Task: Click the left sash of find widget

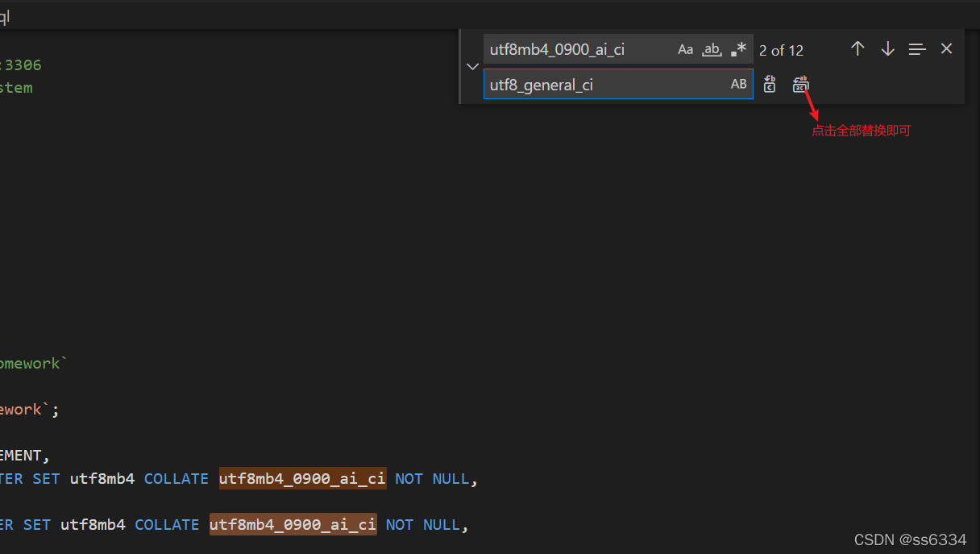Action: coord(460,67)
